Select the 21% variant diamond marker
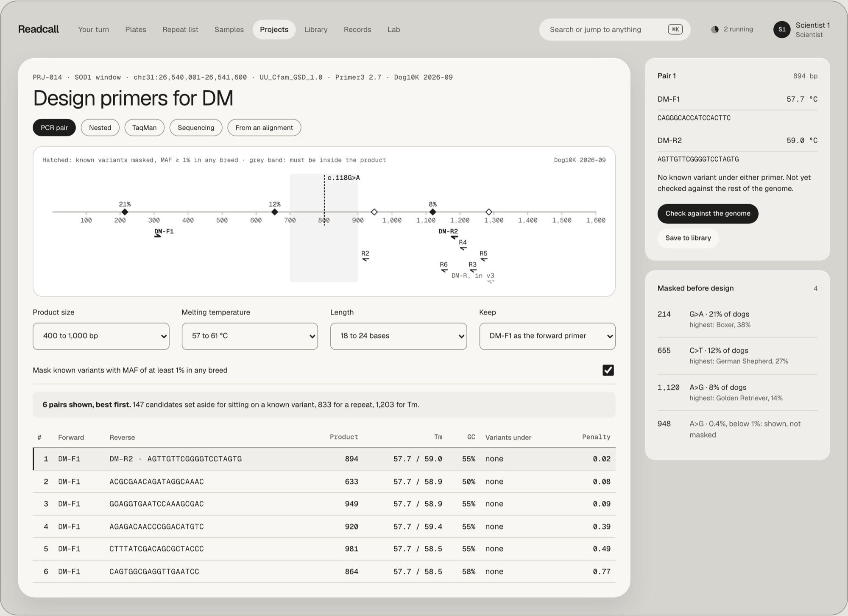Image resolution: width=848 pixels, height=616 pixels. click(x=125, y=212)
